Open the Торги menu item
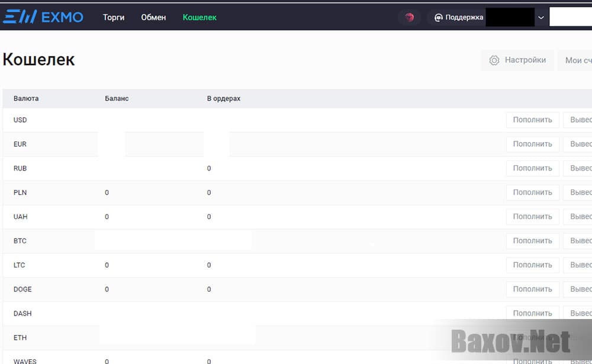Viewport: 592px width, 364px height. pos(114,17)
